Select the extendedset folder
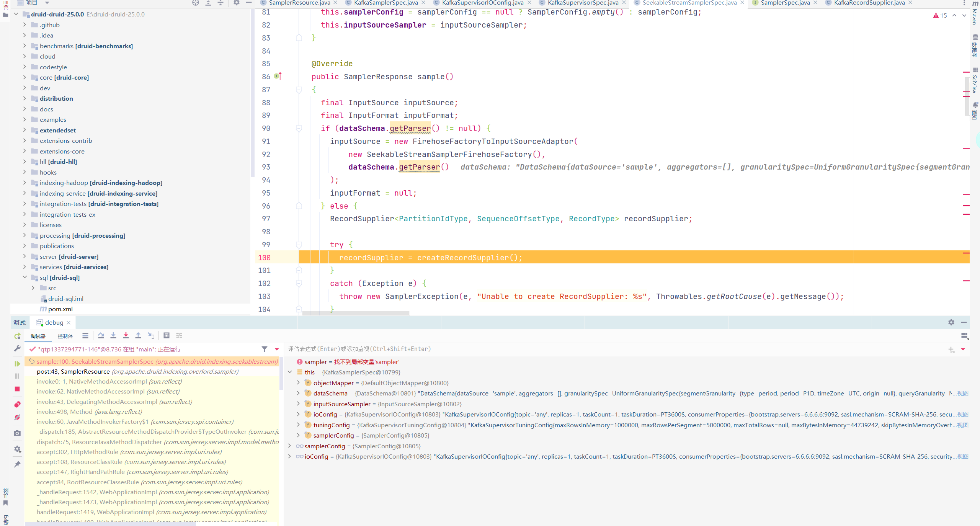The width and height of the screenshot is (980, 526). pyautogui.click(x=58, y=130)
